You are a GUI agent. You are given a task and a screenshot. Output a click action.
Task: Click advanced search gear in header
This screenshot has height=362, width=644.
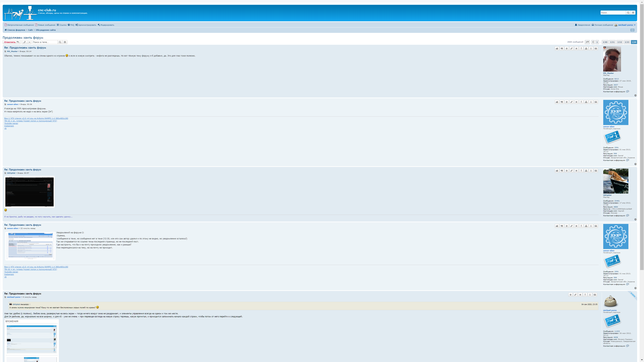(x=633, y=13)
